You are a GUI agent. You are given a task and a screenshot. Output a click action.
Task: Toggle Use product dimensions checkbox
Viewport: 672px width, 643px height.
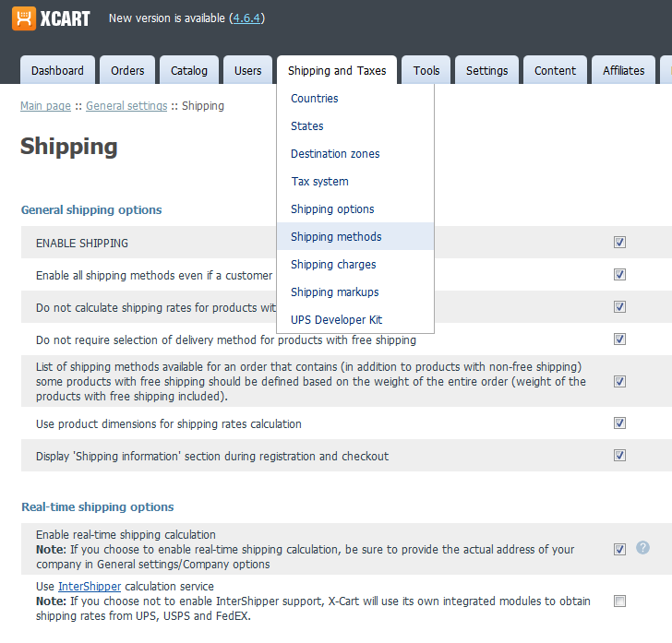coord(619,423)
